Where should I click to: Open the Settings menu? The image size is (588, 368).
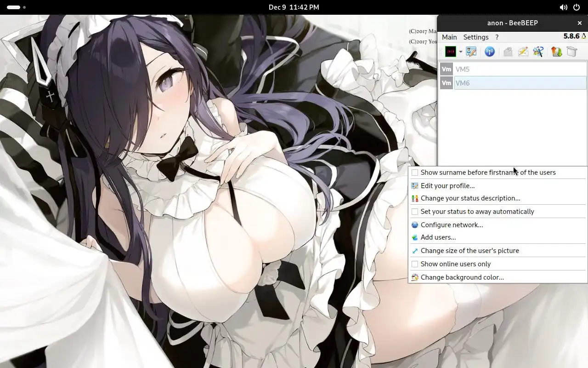[476, 37]
